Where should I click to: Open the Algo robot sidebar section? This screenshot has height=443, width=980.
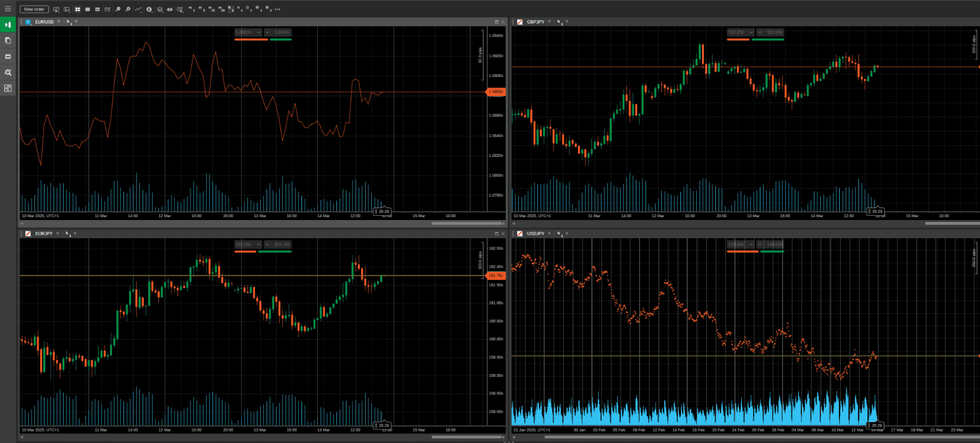coord(8,56)
